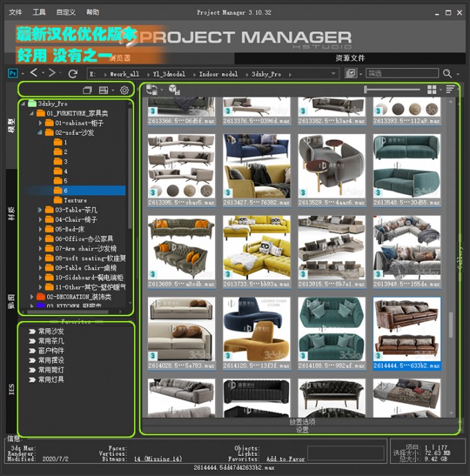Select the Texture folder
The width and height of the screenshot is (470, 476).
click(x=70, y=200)
